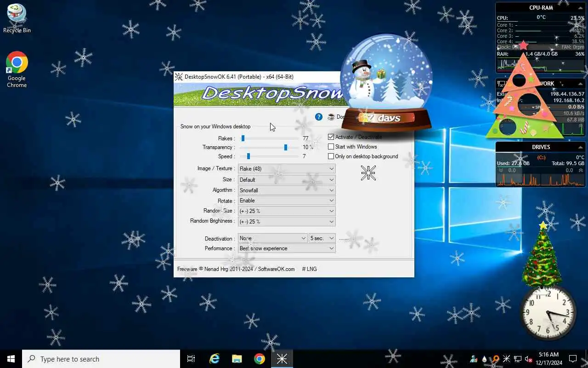Viewport: 588px width, 368px height.
Task: Open the # LNG language menu
Action: point(309,269)
